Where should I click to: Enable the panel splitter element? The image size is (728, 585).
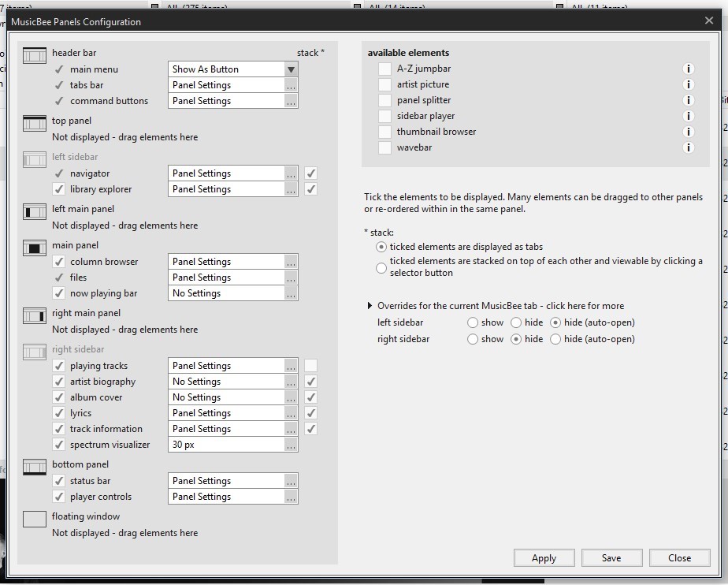(384, 100)
